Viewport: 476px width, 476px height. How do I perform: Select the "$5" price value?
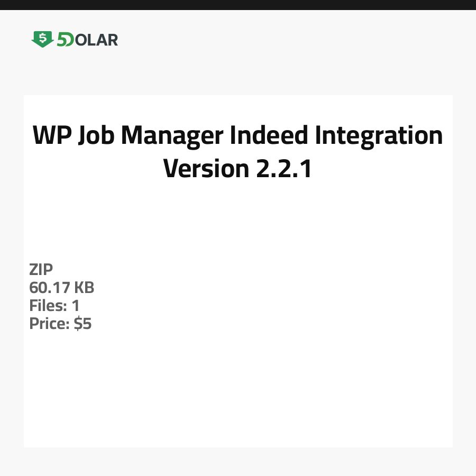[83, 324]
